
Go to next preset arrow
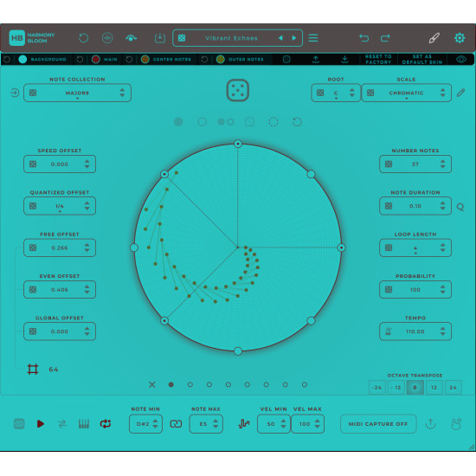pos(294,38)
